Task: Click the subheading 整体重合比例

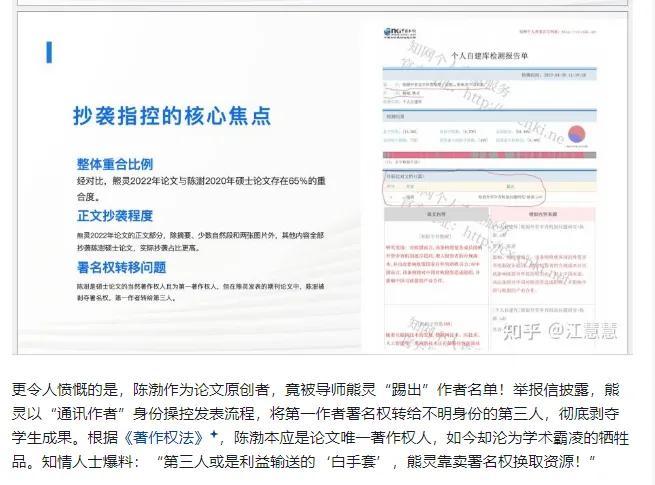Action: pos(115,164)
